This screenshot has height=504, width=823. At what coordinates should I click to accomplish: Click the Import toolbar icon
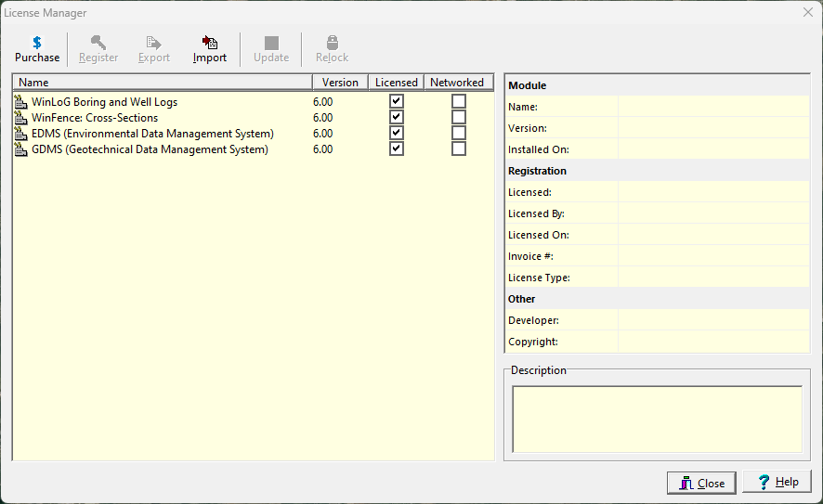point(210,43)
